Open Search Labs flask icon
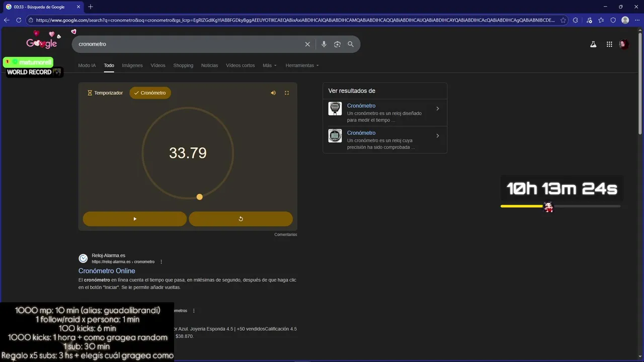Screen dimensions: 644x362 tap(593, 44)
